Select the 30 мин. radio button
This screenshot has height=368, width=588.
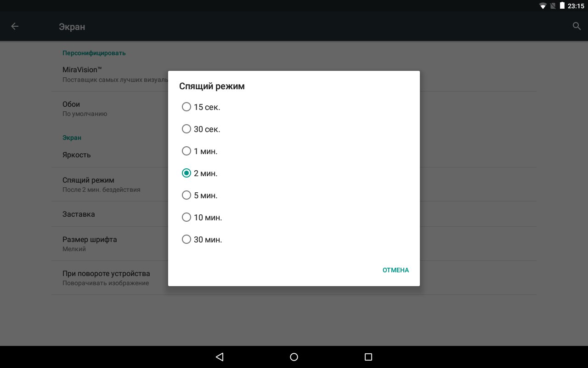[187, 239]
